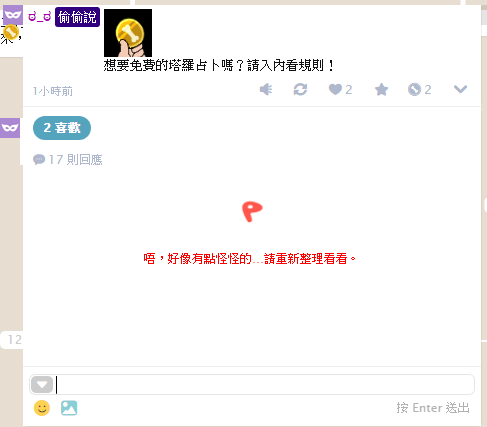Open the image upload icon
Viewport: 487px width, 427px height.
tap(69, 408)
